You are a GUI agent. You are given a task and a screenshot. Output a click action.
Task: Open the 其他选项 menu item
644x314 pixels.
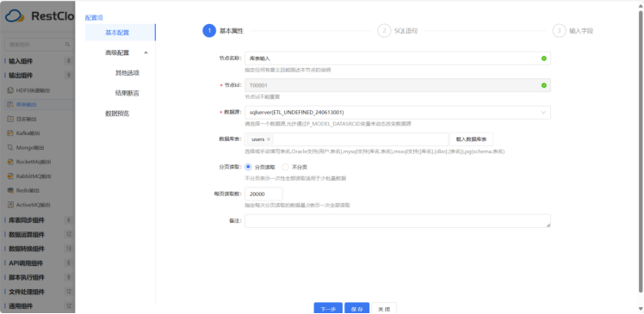pyautogui.click(x=127, y=73)
